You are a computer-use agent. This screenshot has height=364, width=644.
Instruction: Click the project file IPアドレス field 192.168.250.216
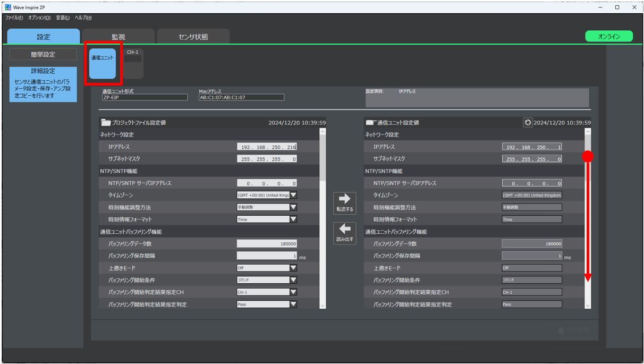[267, 147]
